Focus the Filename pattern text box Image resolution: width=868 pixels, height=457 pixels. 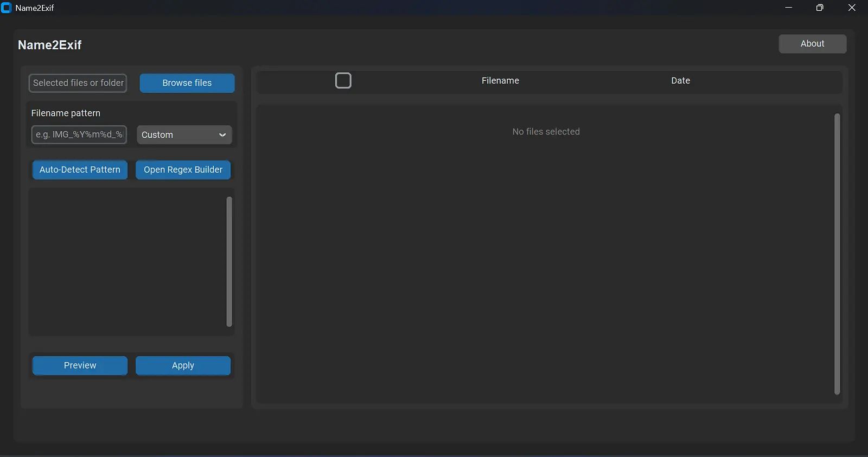[79, 134]
